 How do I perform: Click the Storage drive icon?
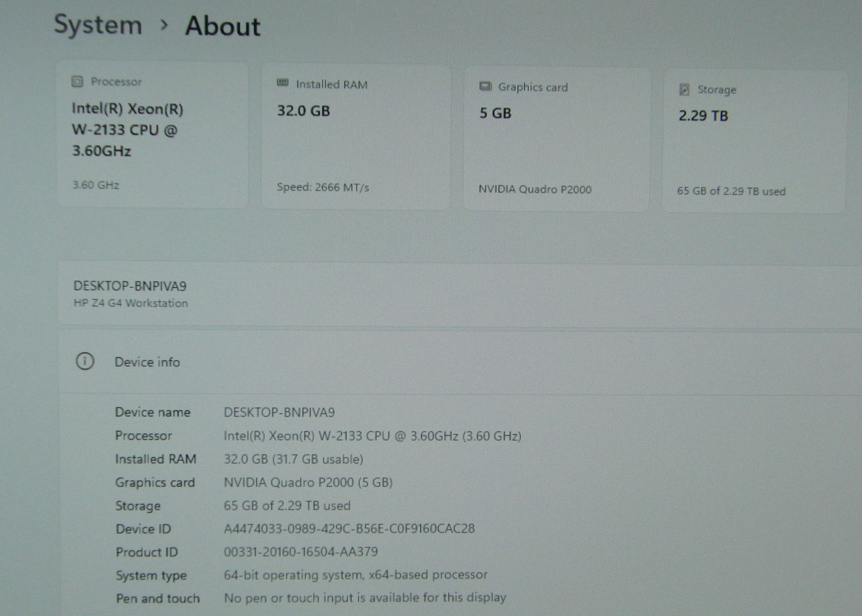click(684, 89)
